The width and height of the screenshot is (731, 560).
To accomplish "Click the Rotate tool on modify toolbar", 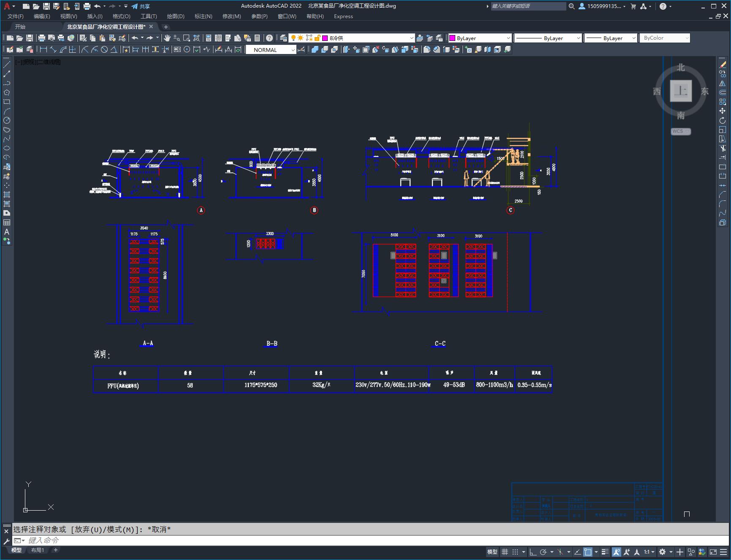I will 723,121.
